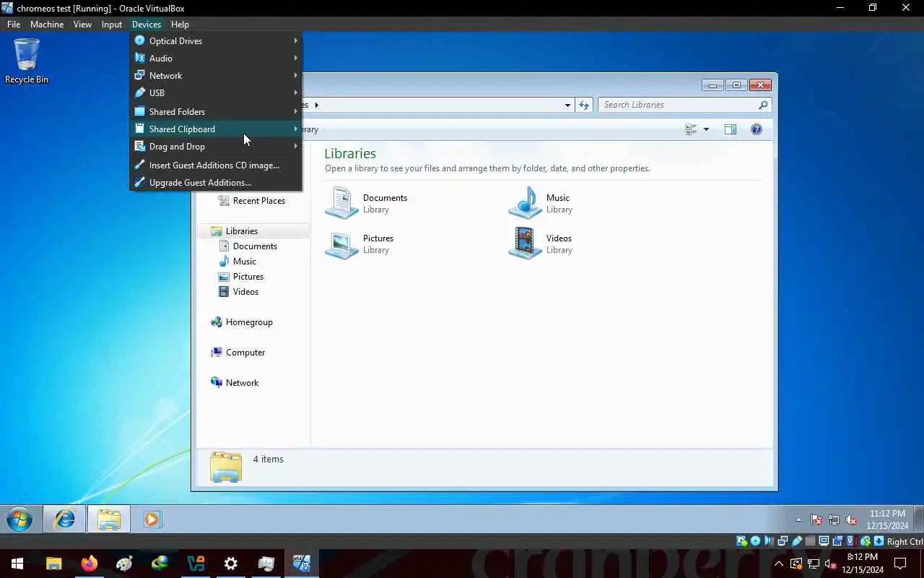
Task: Click the USB plug icon in menu
Action: coord(140,92)
